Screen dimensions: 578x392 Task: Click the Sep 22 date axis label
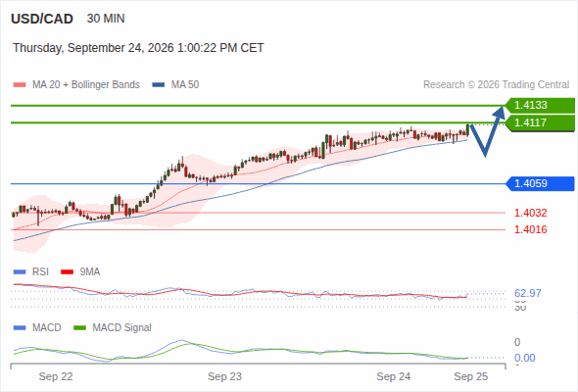pos(56,377)
